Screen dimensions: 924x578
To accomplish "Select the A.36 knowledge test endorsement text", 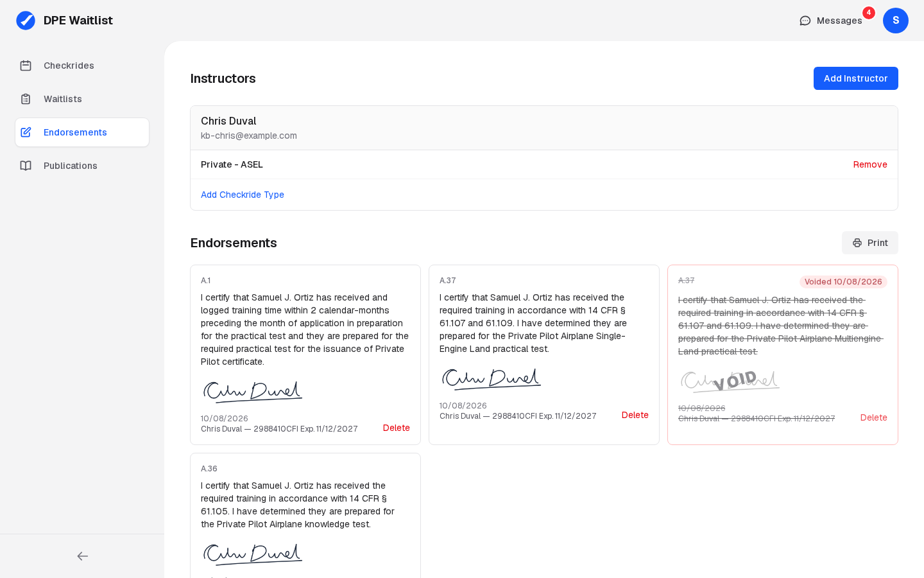I will (298, 505).
